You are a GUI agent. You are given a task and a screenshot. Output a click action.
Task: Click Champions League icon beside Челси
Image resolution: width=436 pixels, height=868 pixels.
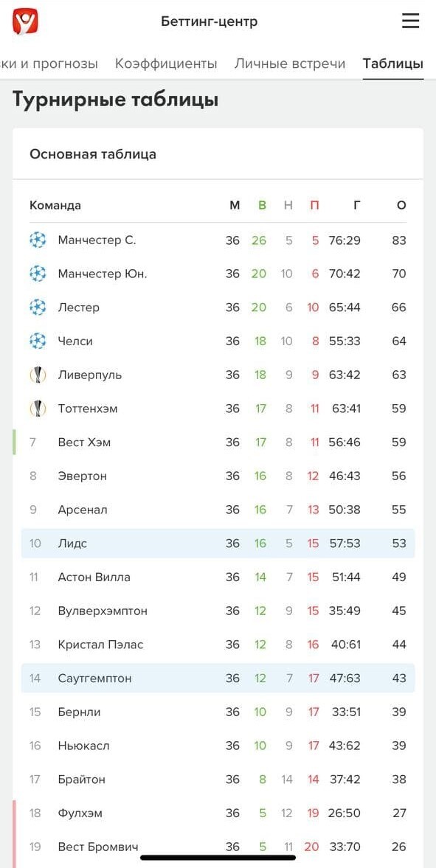click(x=37, y=341)
